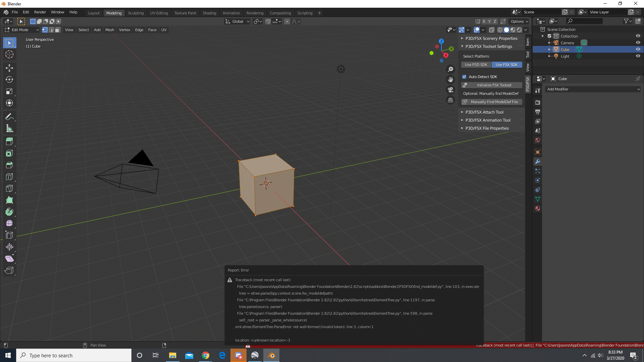Expand P3D/FSX Scenery Properties panel
The width and height of the screenshot is (644, 362).
[x=491, y=39]
